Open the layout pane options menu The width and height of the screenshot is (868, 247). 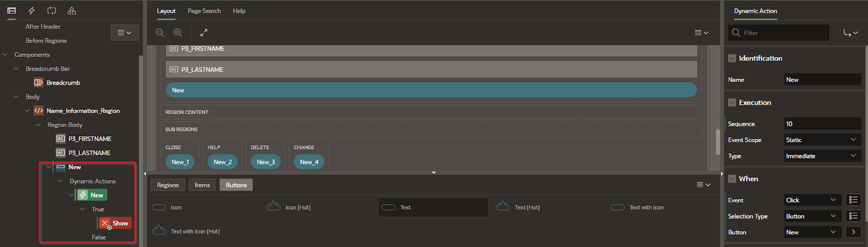[x=701, y=33]
